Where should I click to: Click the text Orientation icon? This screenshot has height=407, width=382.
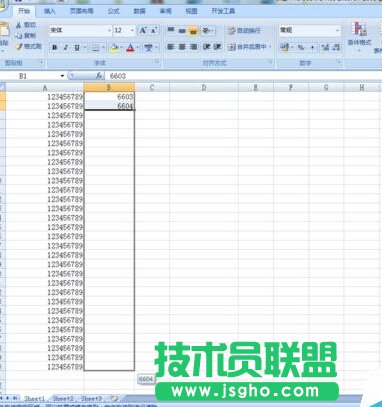coord(207,31)
